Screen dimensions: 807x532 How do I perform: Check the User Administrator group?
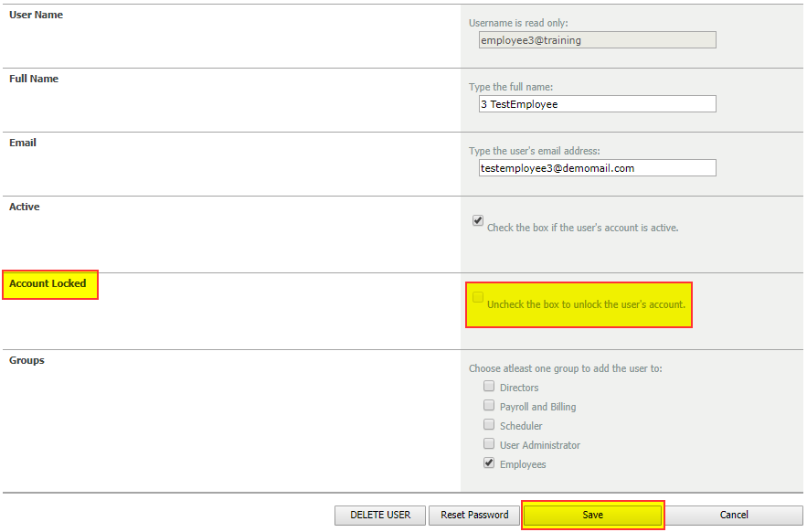click(489, 443)
